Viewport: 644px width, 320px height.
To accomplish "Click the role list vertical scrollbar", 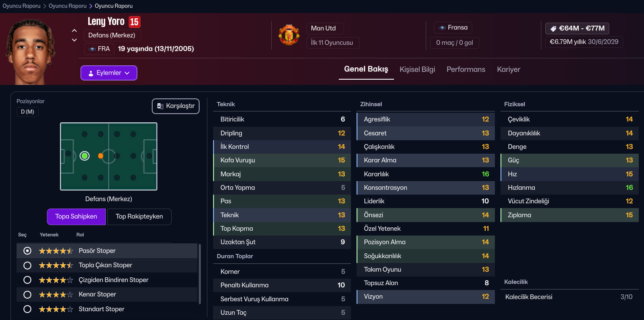I will coord(200,273).
